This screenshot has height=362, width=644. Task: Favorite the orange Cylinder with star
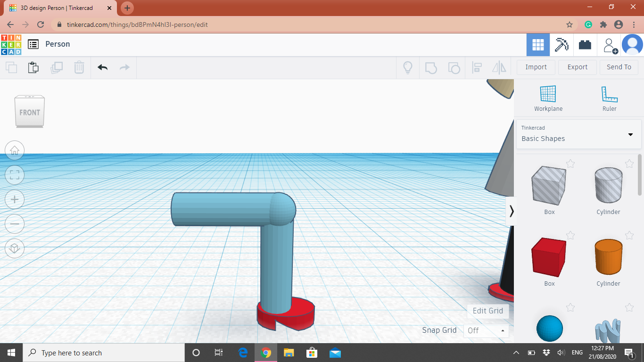tap(629, 235)
